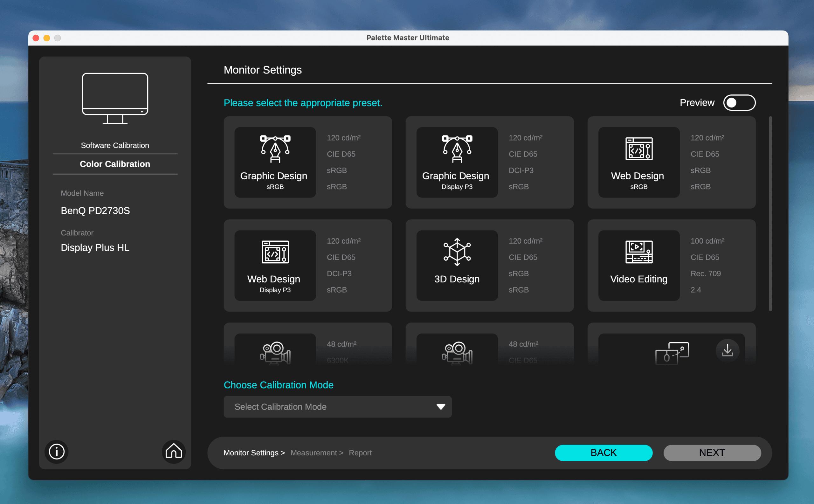Click the preset list vertical scrollbar
Viewport: 814px width, 504px height.
(770, 213)
